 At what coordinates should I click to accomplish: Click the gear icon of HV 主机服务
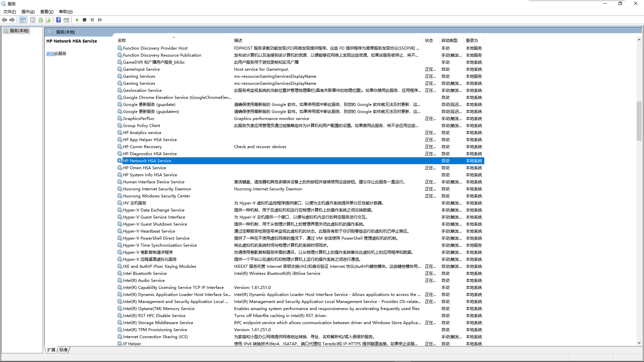click(x=119, y=203)
